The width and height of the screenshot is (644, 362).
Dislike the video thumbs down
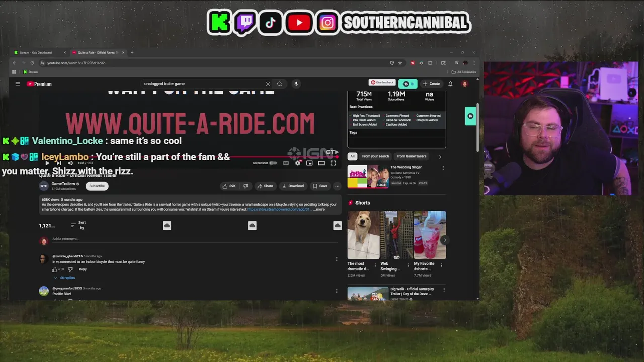pyautogui.click(x=245, y=186)
